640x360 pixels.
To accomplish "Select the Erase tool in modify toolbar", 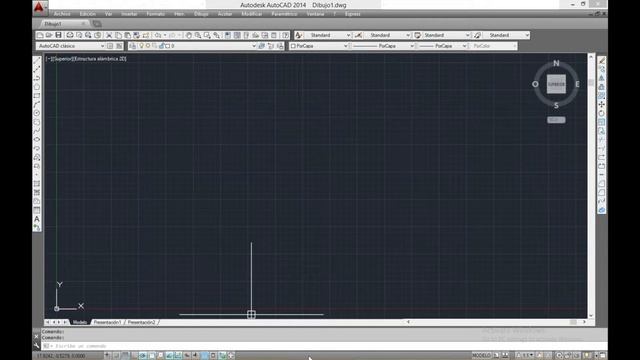I will pyautogui.click(x=602, y=61).
